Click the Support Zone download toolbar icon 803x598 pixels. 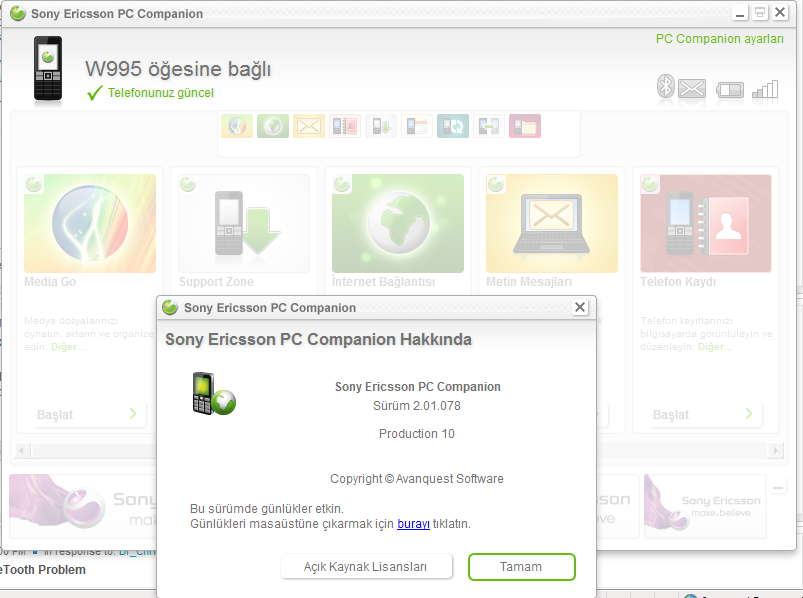click(x=381, y=126)
